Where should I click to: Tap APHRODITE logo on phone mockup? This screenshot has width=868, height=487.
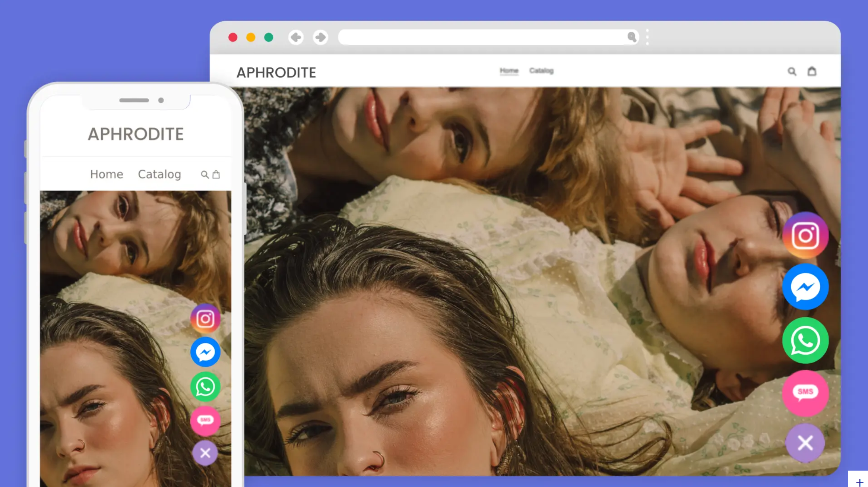click(x=136, y=134)
